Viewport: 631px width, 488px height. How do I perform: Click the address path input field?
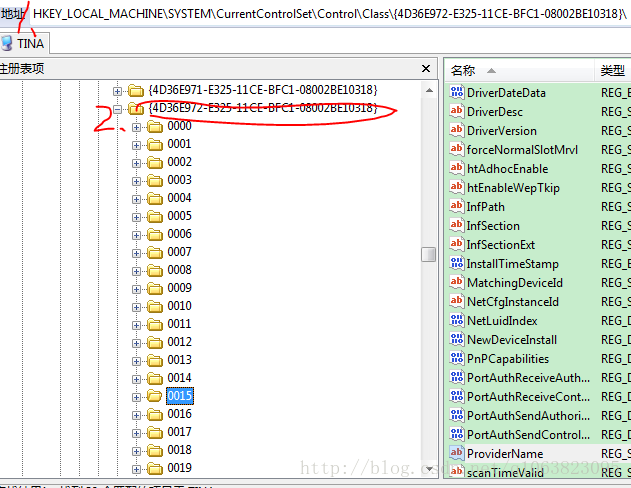pos(330,14)
